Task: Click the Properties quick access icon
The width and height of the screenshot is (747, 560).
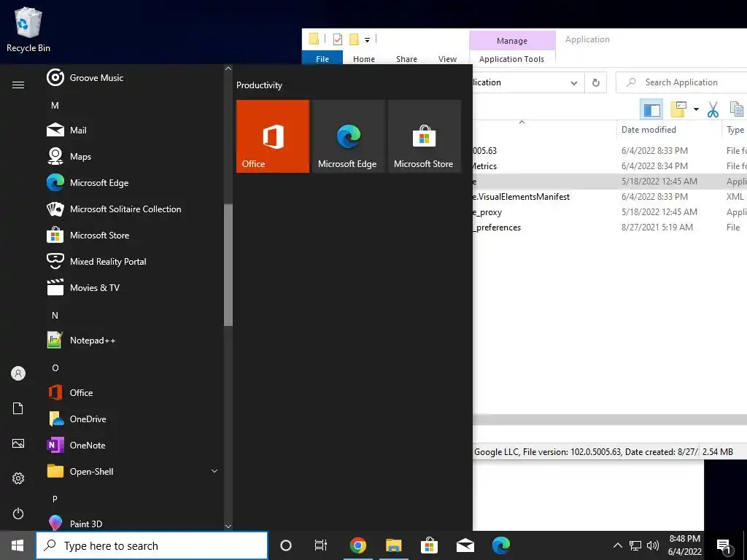Action: pyautogui.click(x=338, y=39)
